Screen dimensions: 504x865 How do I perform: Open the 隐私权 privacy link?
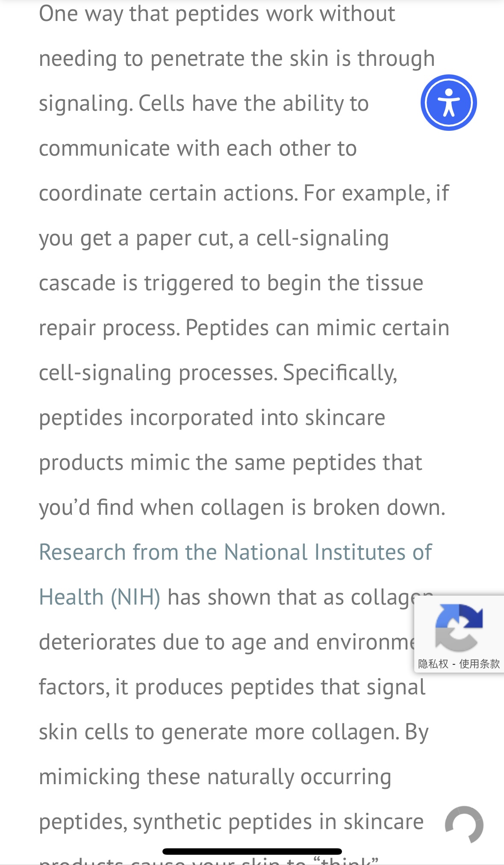(433, 664)
